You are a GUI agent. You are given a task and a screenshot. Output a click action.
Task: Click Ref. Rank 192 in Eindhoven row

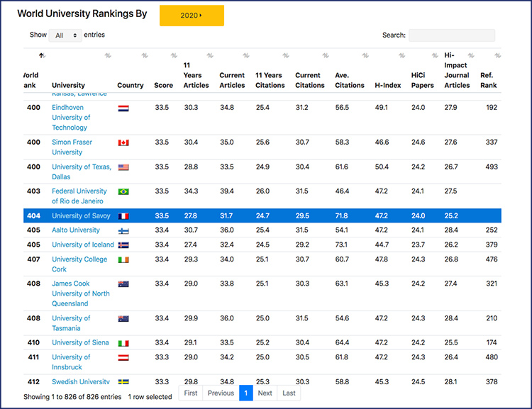(492, 108)
